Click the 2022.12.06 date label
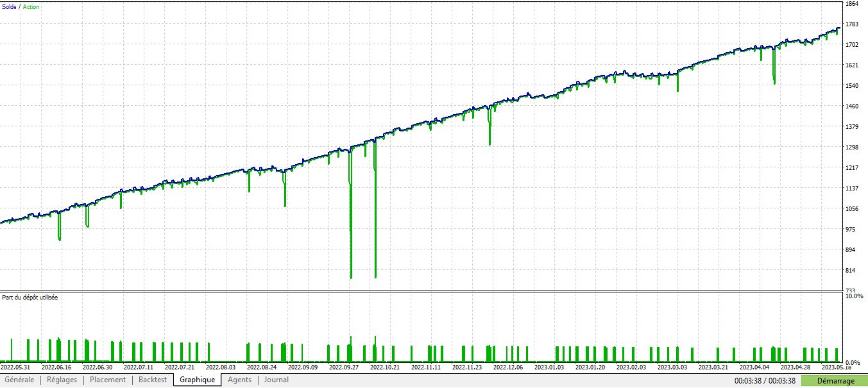Viewport: 868px width, 388px height. tap(507, 368)
